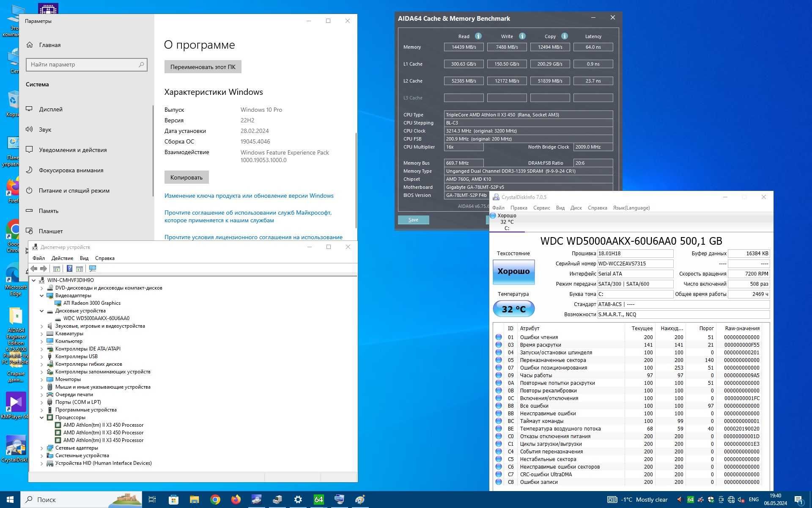Image resolution: width=812 pixels, height=508 pixels.
Task: Collapse the Видеоадаптеры node
Action: pos(42,295)
